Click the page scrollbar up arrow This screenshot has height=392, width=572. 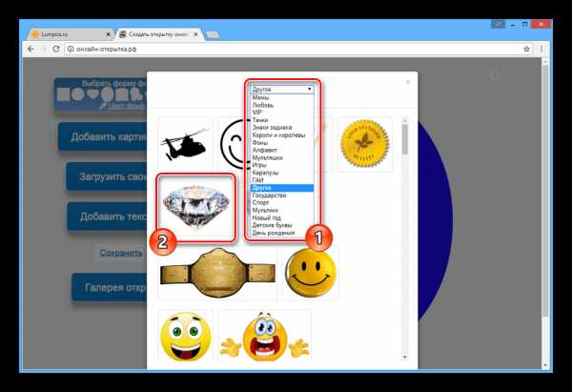pyautogui.click(x=545, y=61)
